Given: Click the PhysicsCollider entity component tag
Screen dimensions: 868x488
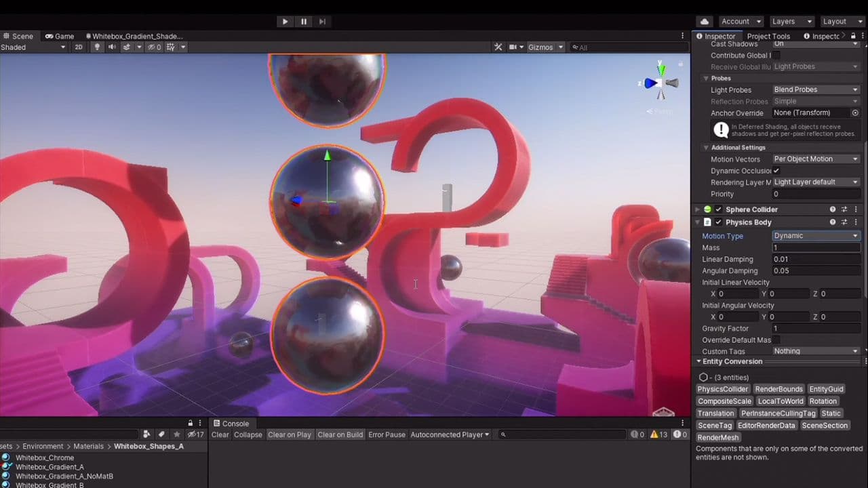Looking at the screenshot, I should click(723, 389).
